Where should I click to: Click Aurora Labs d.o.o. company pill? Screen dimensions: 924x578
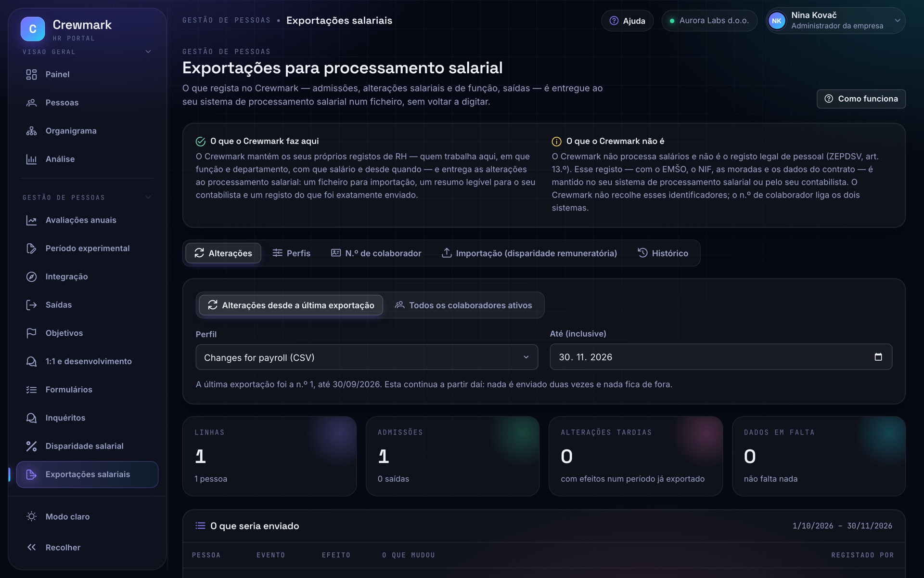[709, 21]
